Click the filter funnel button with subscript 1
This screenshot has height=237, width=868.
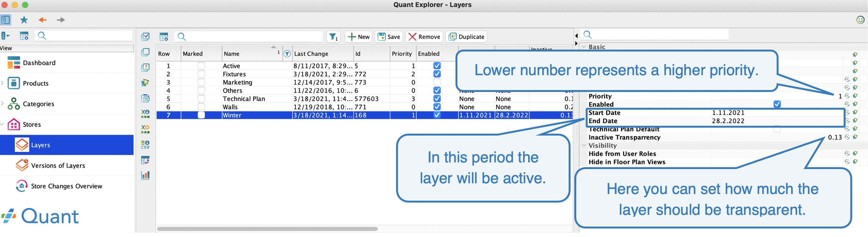coord(333,37)
